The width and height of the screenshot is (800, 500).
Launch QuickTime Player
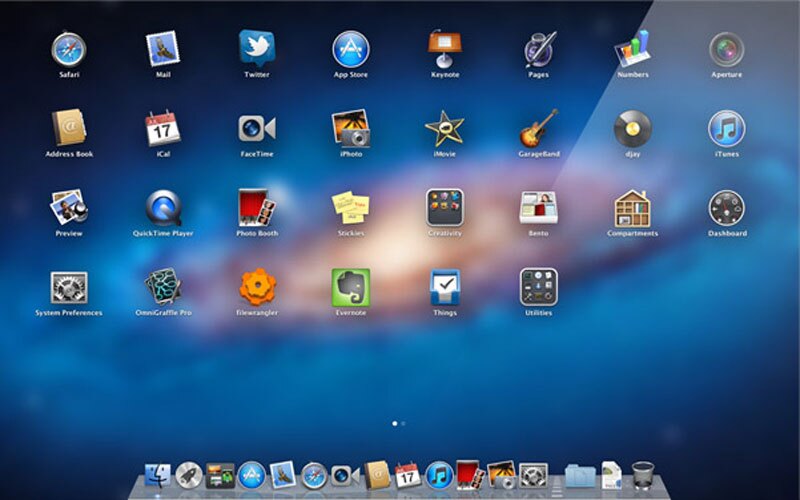(163, 208)
